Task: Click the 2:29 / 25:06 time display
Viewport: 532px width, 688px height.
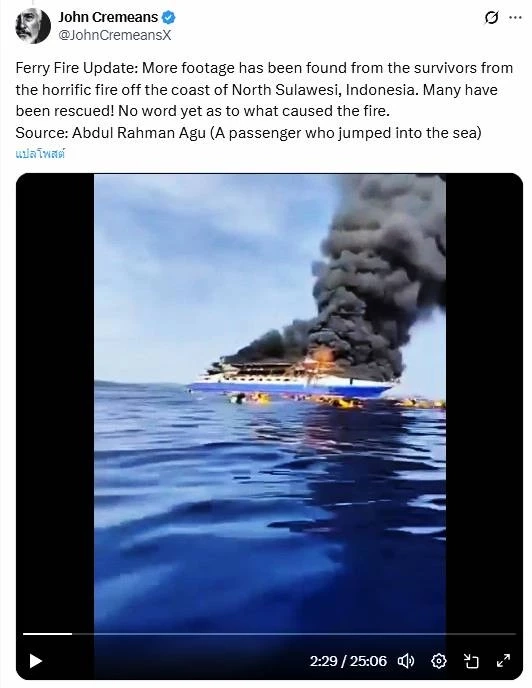Action: [x=348, y=661]
